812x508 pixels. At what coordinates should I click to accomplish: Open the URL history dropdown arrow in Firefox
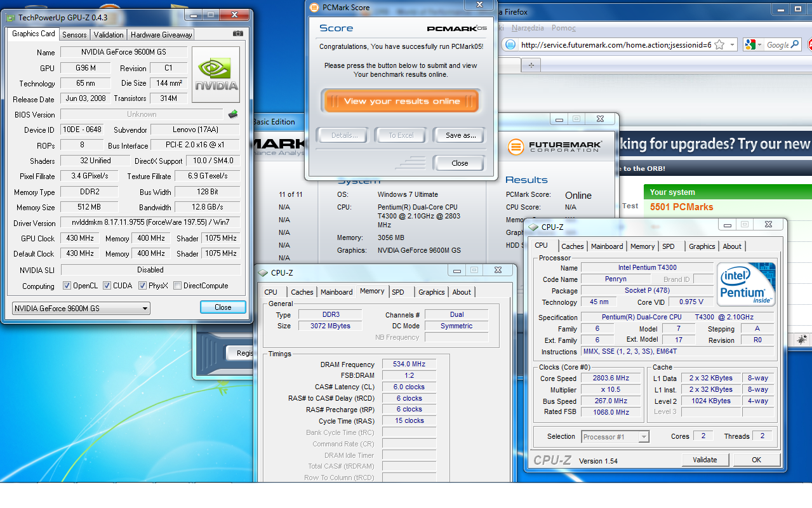click(x=732, y=44)
